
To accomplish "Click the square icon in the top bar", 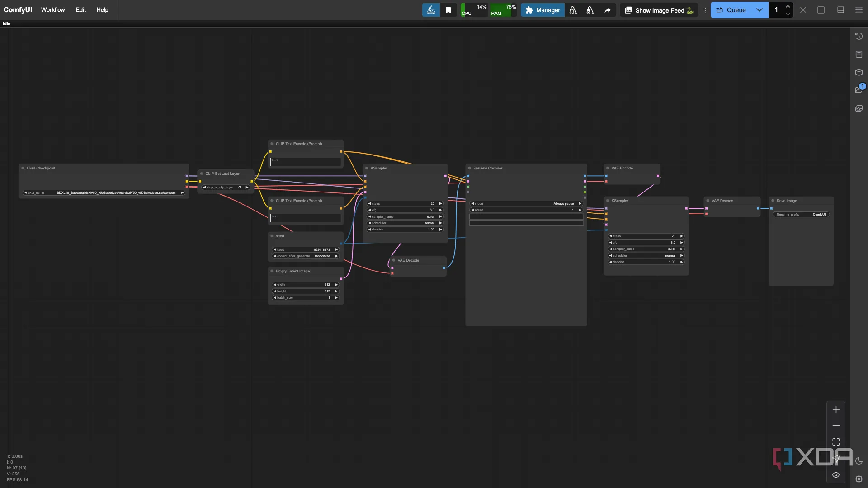I will click(x=821, y=10).
